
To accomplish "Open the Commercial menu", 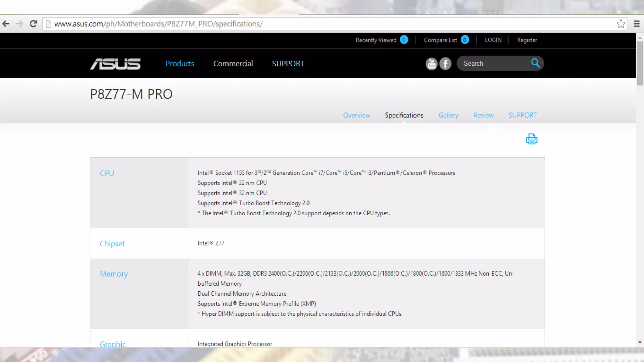I will (233, 64).
